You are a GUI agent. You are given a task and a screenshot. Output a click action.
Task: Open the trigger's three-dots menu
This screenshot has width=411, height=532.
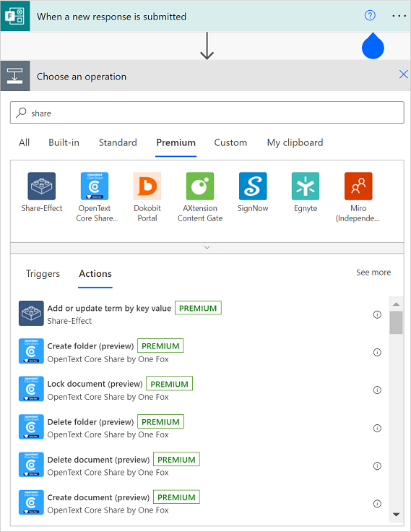point(399,16)
